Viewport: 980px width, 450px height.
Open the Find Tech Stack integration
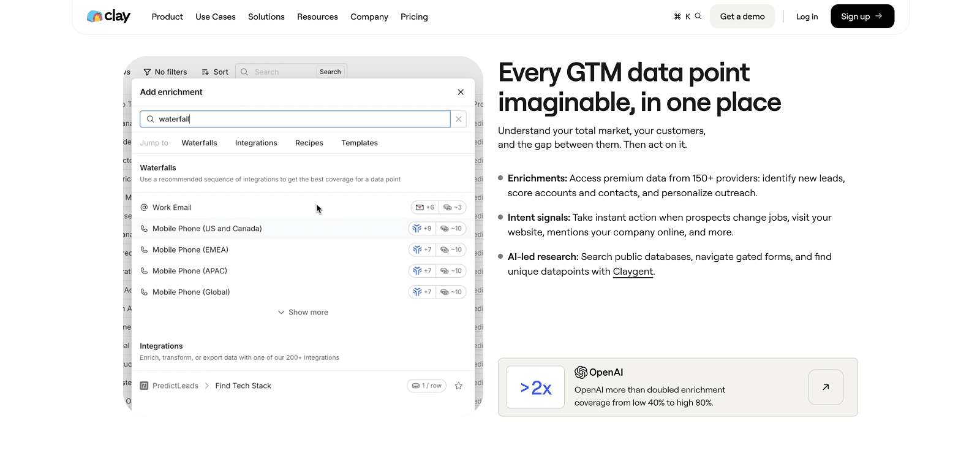[243, 386]
